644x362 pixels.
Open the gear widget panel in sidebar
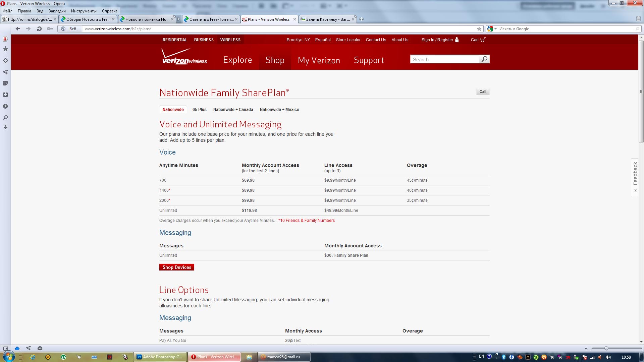tap(5, 61)
